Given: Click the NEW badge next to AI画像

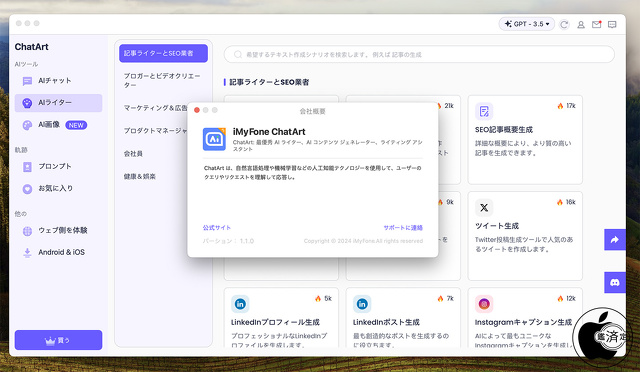Looking at the screenshot, I should (x=76, y=125).
